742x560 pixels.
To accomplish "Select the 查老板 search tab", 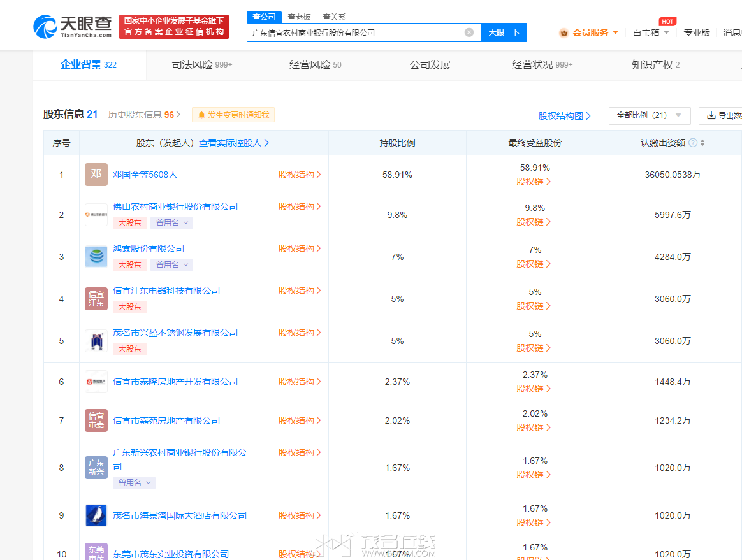I will 299,17.
